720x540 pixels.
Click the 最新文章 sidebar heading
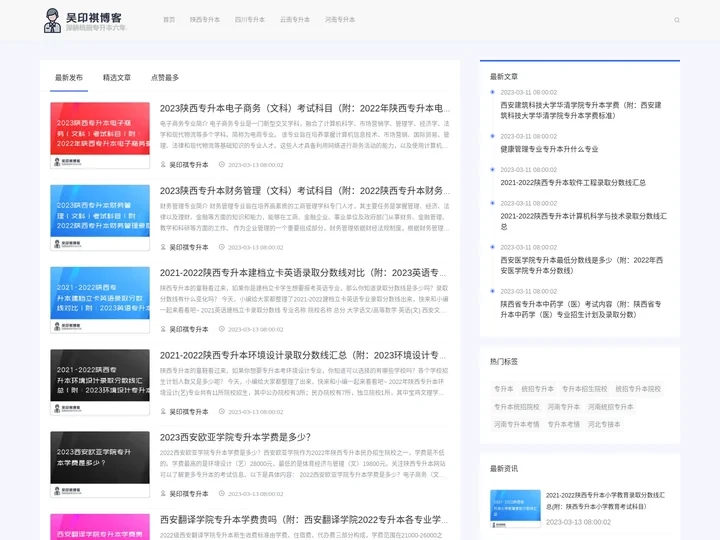[504, 76]
